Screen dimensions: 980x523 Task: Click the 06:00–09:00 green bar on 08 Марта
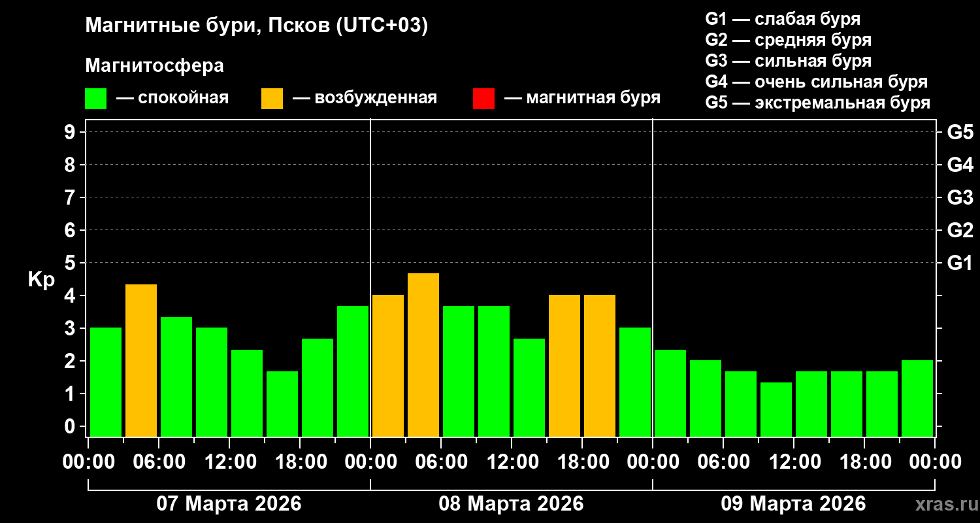[x=459, y=371]
